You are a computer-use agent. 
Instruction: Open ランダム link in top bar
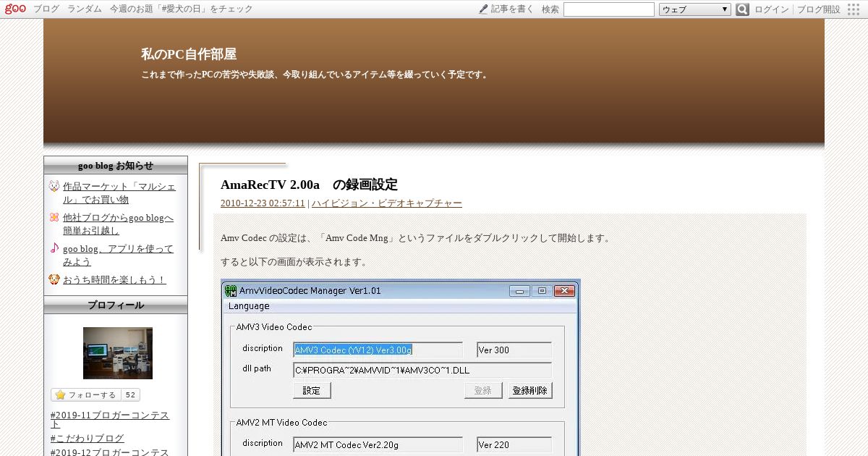pyautogui.click(x=85, y=9)
